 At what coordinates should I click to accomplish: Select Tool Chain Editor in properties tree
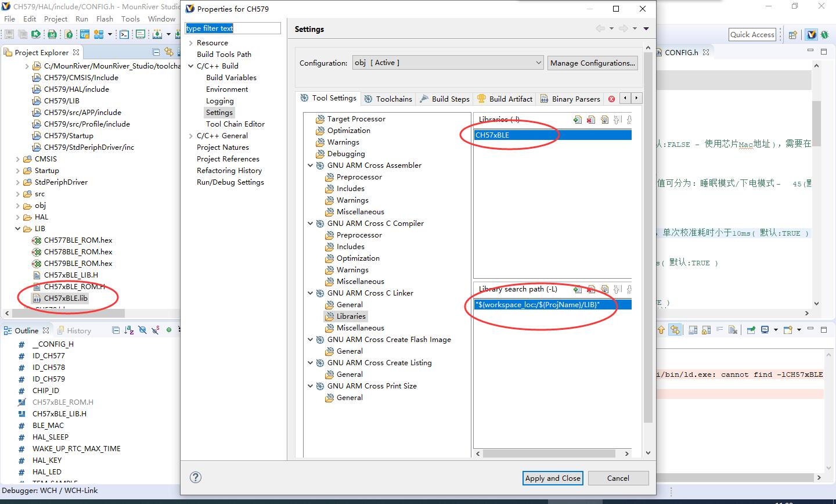tap(235, 124)
